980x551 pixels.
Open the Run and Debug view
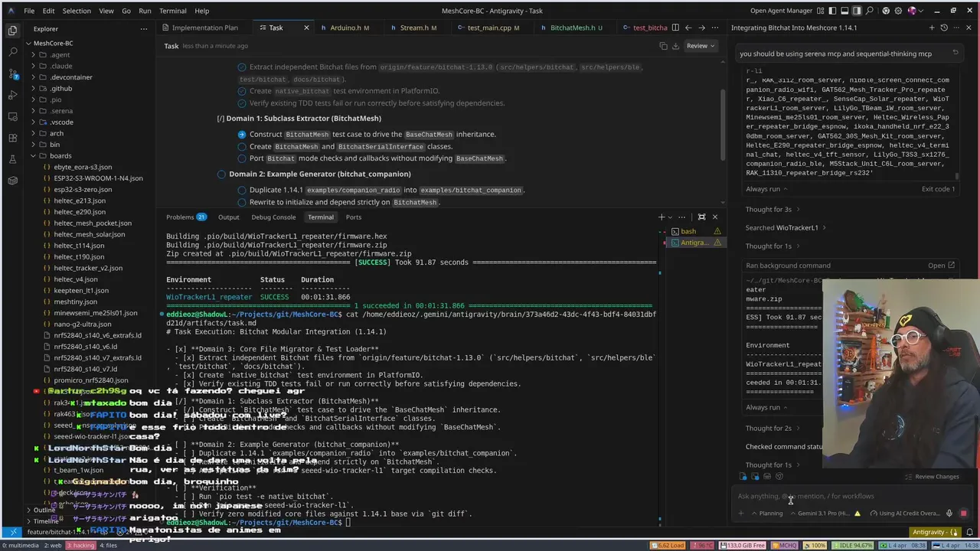point(12,95)
